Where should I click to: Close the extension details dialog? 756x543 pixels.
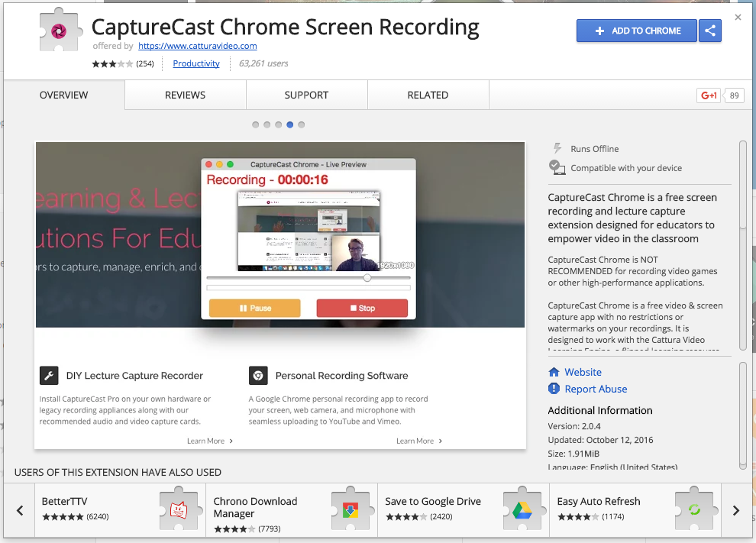pyautogui.click(x=738, y=18)
